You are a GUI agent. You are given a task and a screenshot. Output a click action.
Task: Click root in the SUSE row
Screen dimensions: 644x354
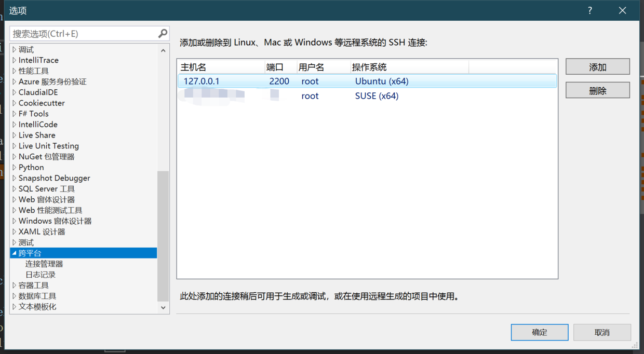[310, 96]
